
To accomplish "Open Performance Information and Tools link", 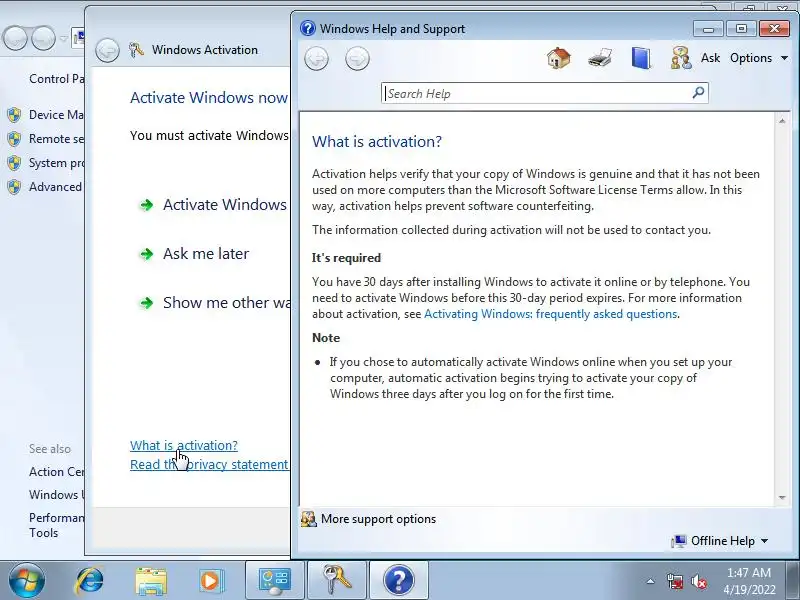I will coord(56,525).
